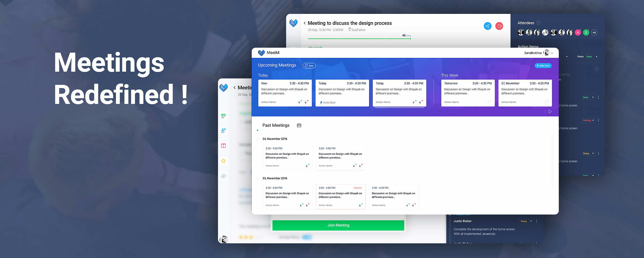Click the 45 mins progress timeline marker
The height and width of the screenshot is (258, 644).
pos(410,38)
